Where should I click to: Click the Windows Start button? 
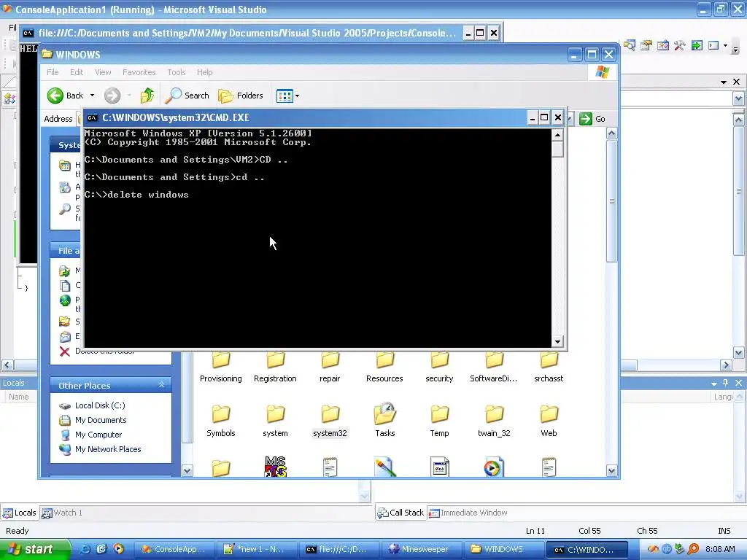tap(35, 549)
